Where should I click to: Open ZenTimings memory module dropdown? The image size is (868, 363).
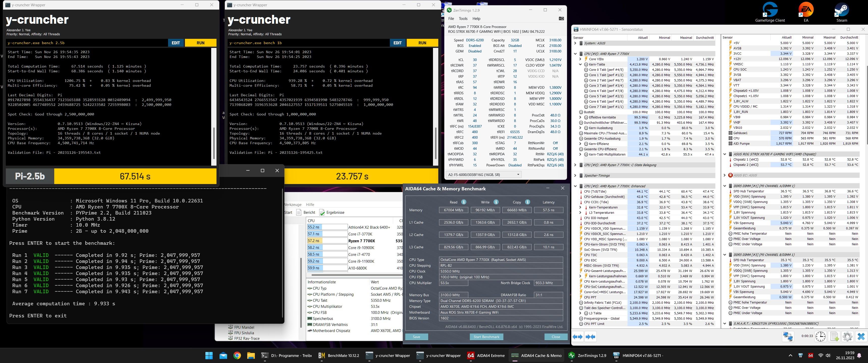coord(483,174)
